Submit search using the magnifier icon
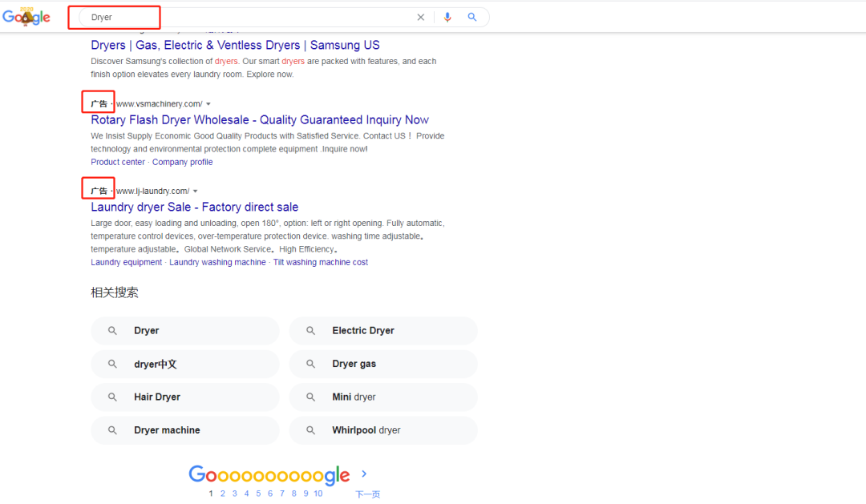The width and height of the screenshot is (866, 504). tap(472, 17)
